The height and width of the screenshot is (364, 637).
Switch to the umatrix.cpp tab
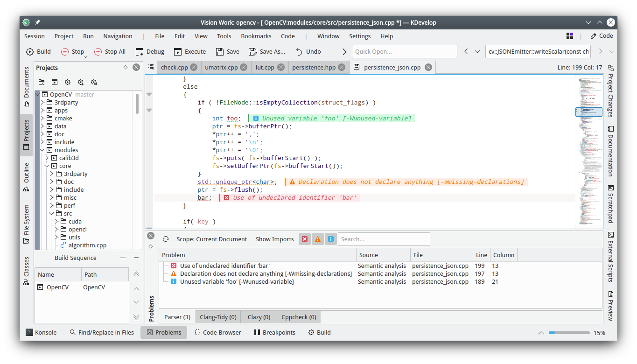point(221,67)
